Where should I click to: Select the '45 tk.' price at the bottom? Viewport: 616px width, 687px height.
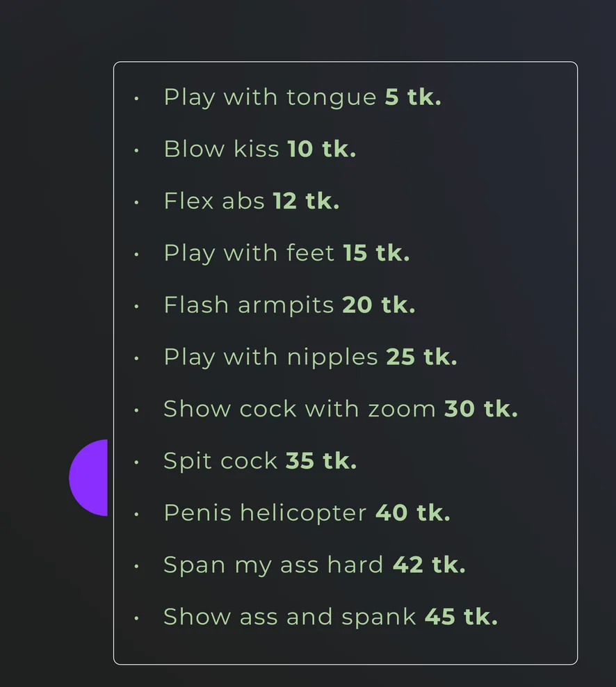pos(461,617)
